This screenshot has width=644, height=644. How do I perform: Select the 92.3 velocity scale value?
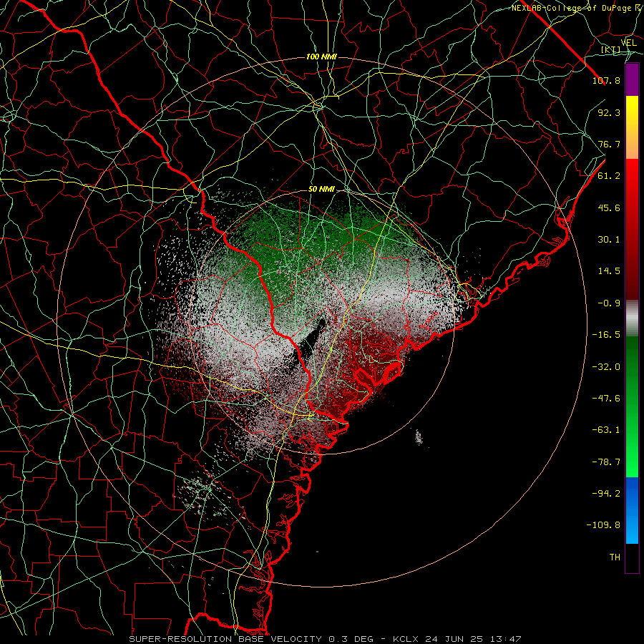[x=609, y=112]
